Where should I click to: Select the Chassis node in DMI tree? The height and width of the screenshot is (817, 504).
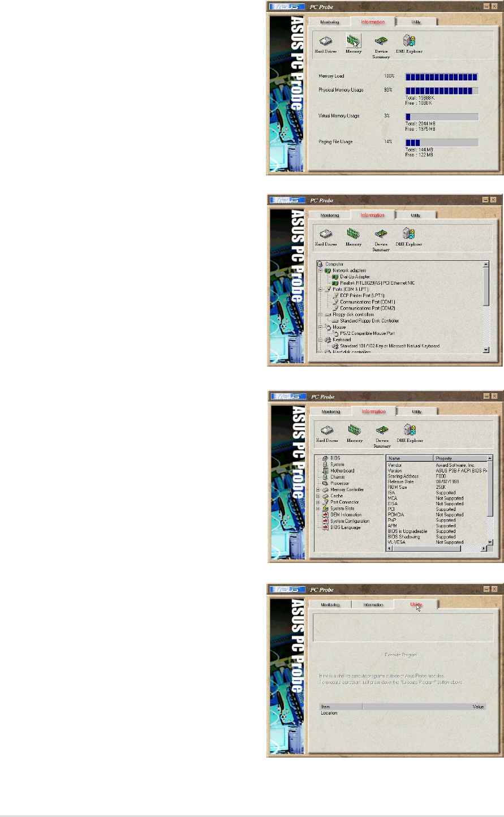click(334, 477)
